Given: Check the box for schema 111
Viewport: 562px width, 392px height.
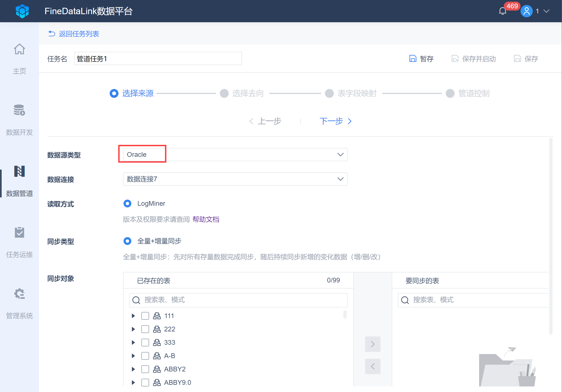Looking at the screenshot, I should [x=145, y=316].
